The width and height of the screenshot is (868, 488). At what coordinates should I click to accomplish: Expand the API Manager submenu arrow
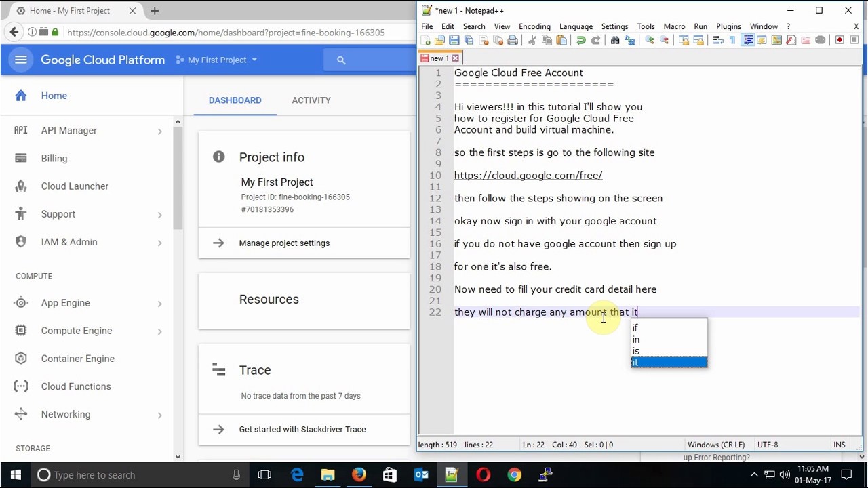(160, 131)
